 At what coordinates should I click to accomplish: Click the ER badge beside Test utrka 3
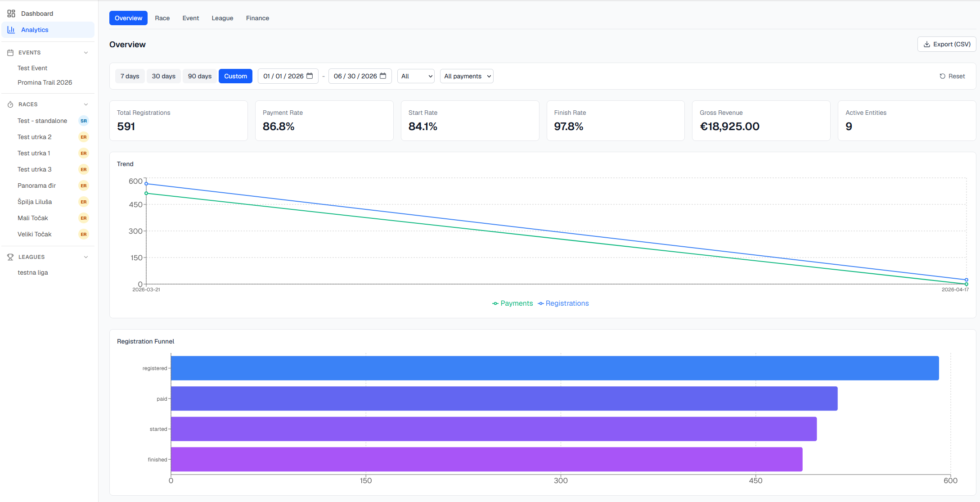click(x=84, y=169)
